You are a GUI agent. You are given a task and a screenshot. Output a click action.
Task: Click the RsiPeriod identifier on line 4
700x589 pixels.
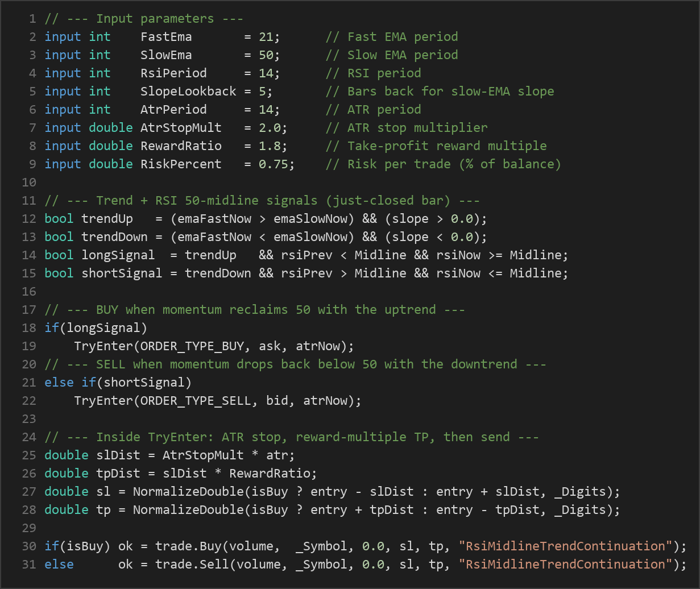(173, 73)
